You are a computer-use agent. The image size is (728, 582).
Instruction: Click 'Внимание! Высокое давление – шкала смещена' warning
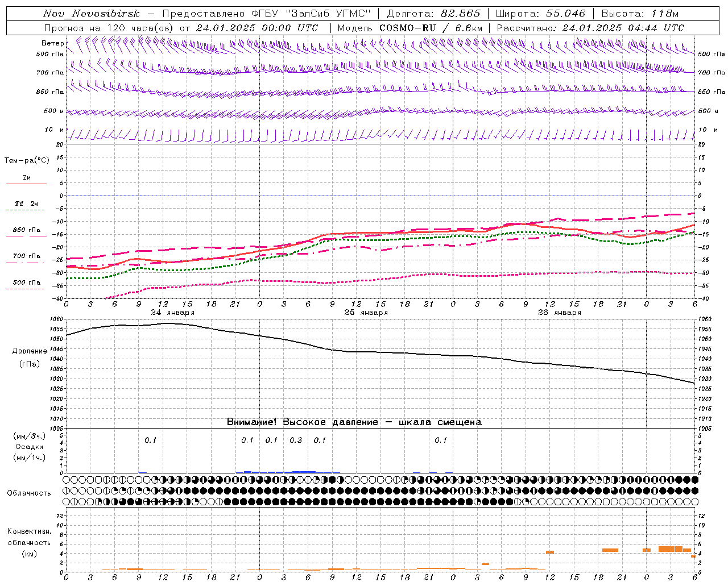[354, 422]
